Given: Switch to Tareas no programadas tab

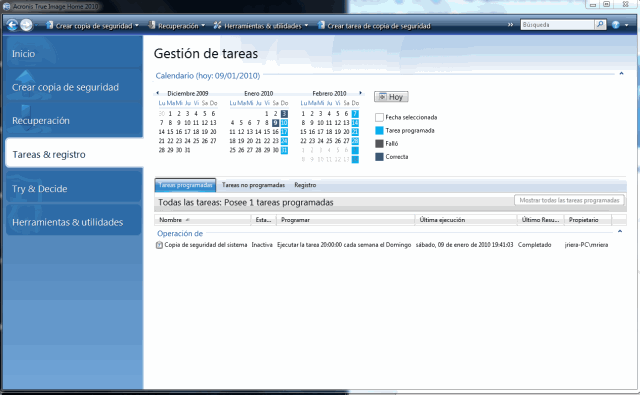Looking at the screenshot, I should click(x=253, y=185).
